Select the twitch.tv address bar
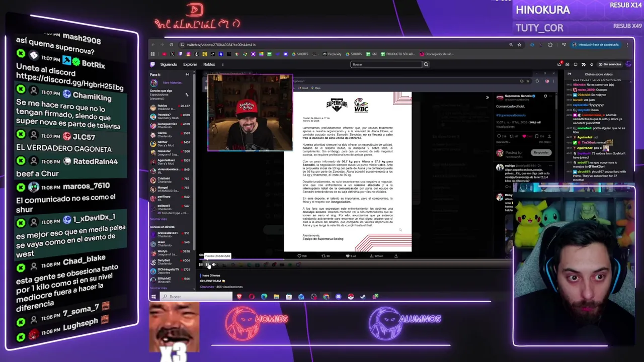The image size is (644, 362). tap(342, 45)
